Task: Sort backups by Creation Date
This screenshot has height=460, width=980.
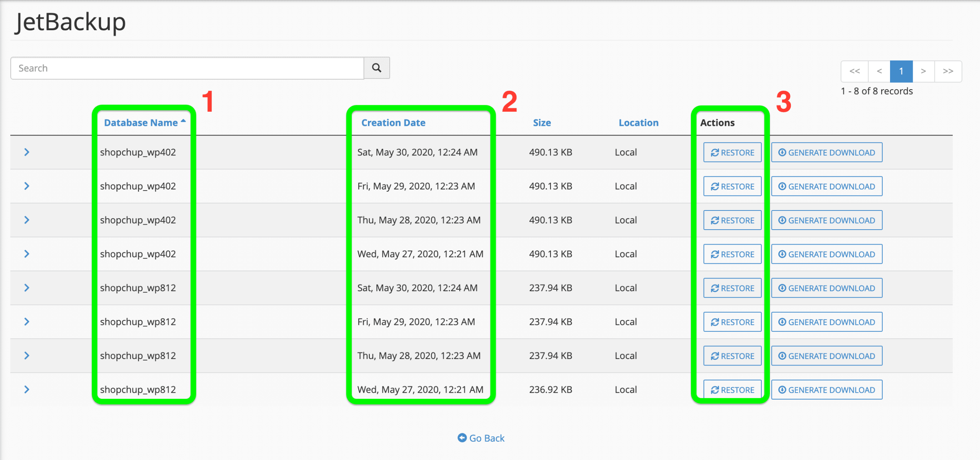Action: tap(393, 122)
